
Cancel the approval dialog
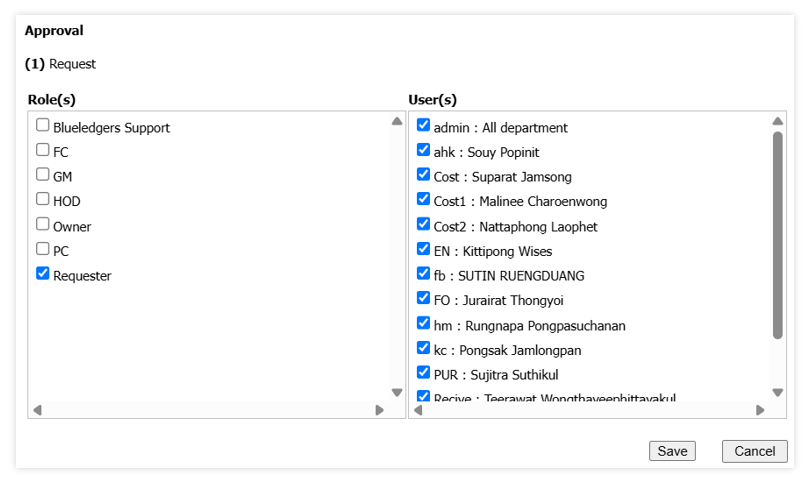point(754,451)
